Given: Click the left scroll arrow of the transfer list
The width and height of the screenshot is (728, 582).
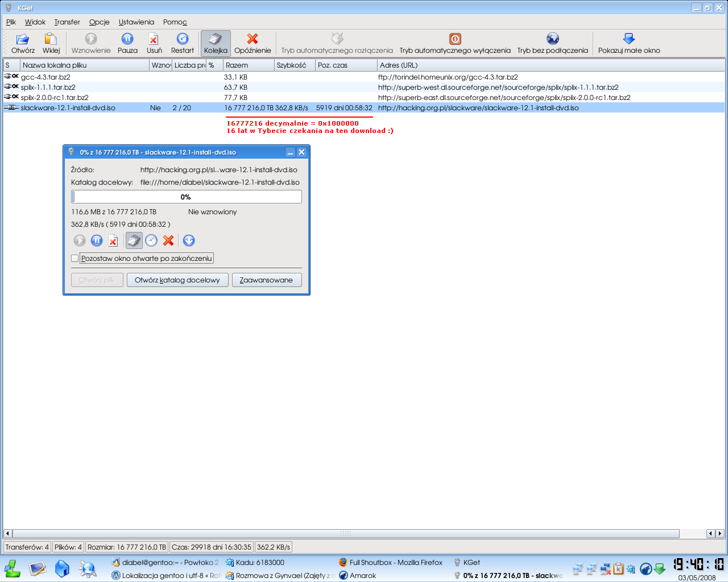Looking at the screenshot, I should point(7,534).
